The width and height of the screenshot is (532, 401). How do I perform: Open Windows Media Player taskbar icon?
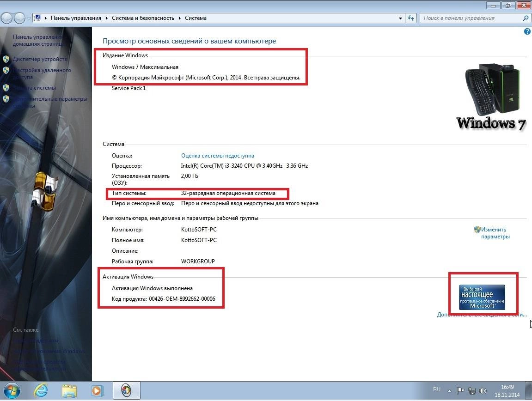pyautogui.click(x=97, y=391)
